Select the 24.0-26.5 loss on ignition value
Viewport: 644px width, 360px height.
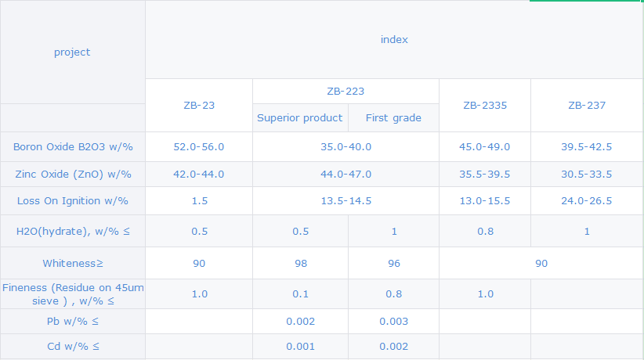pyautogui.click(x=587, y=201)
